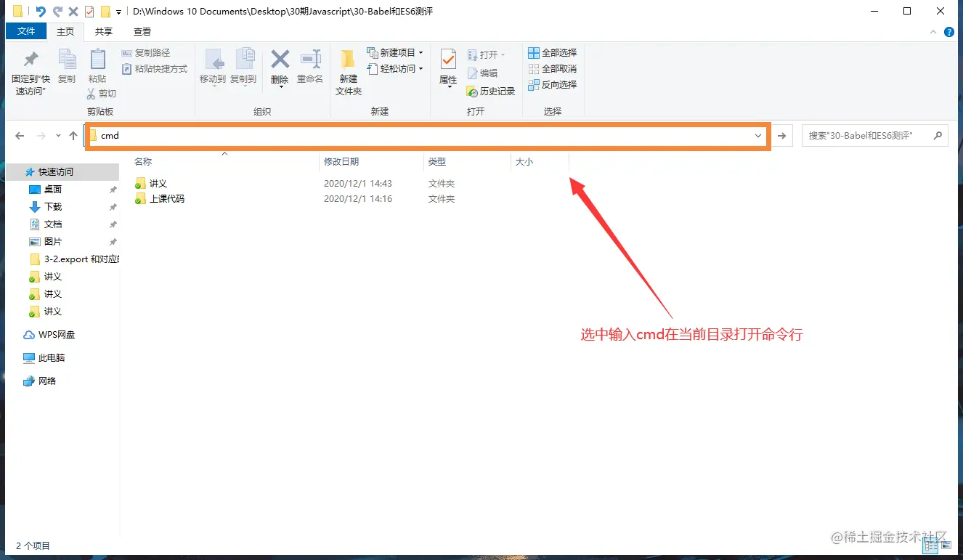Open the History record

pyautogui.click(x=491, y=92)
